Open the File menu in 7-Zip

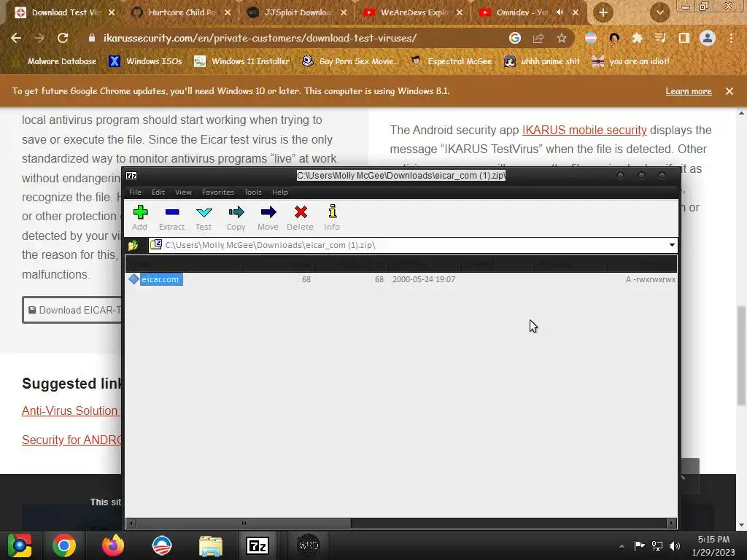(x=135, y=192)
